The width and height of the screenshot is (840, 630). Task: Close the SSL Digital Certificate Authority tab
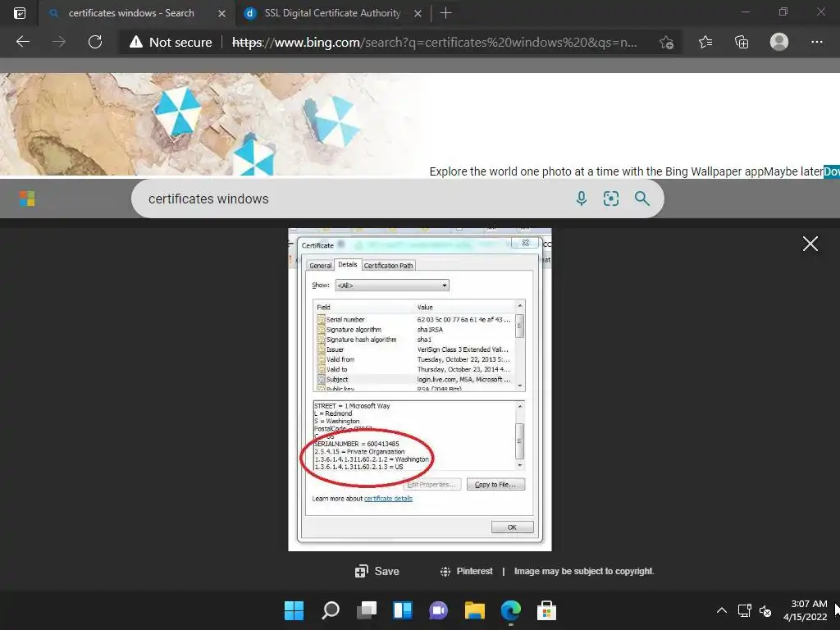coord(418,13)
